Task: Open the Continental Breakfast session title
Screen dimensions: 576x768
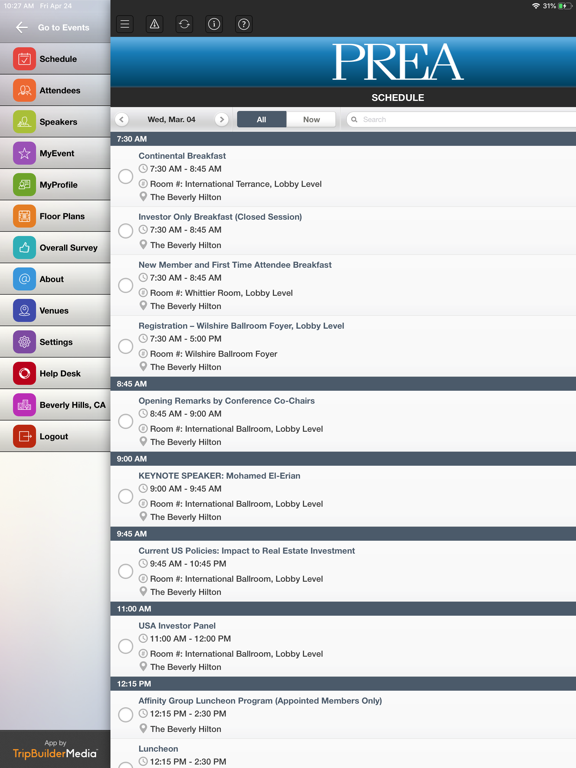Action: tap(182, 156)
